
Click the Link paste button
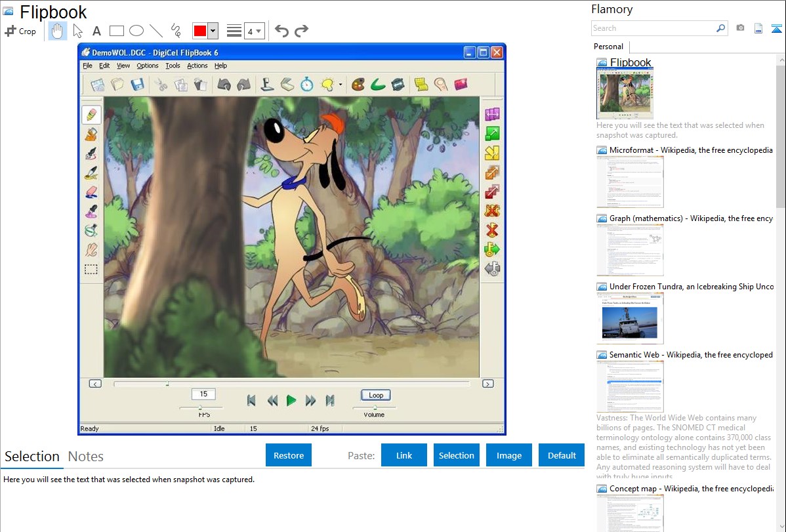tap(404, 455)
